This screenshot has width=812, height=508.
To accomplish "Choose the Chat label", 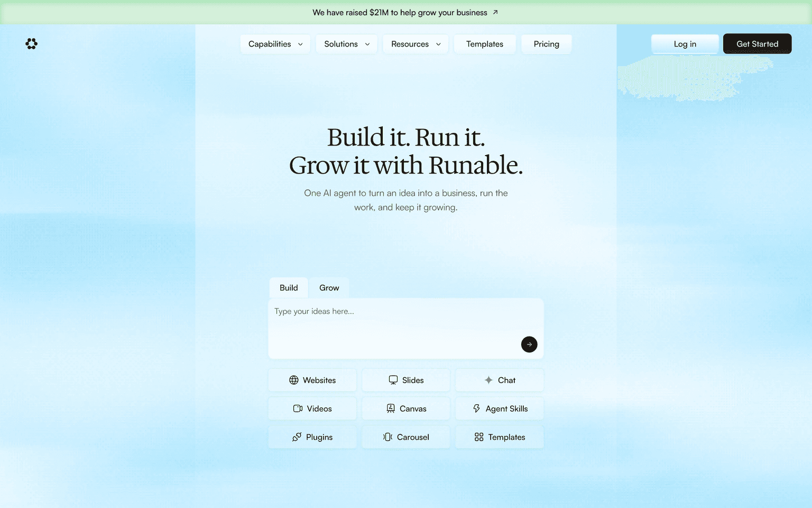I will tap(506, 380).
